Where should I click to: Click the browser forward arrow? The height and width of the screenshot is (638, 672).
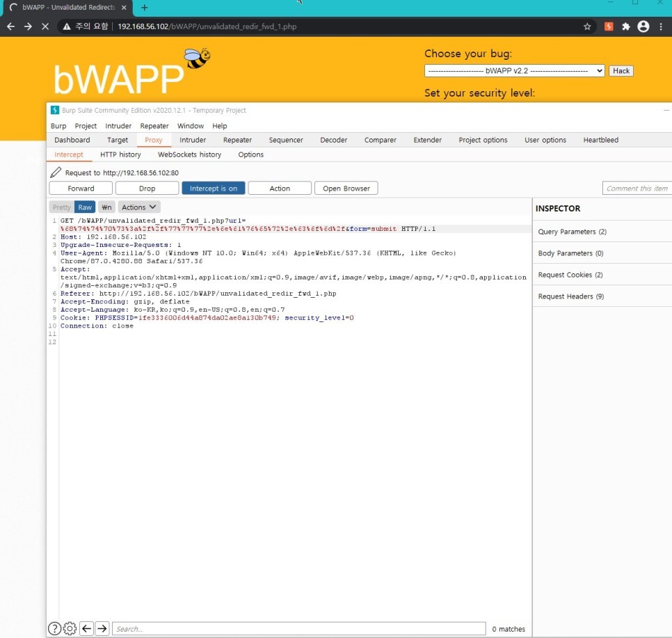pyautogui.click(x=28, y=26)
